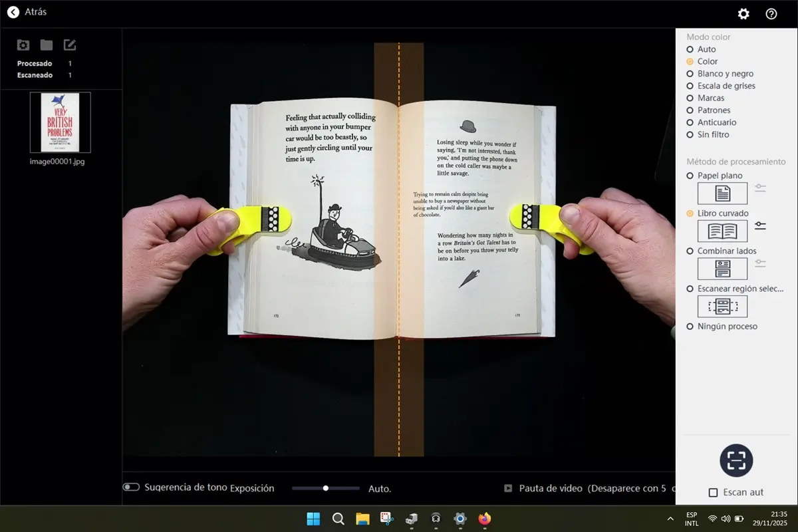Click the edit pencil icon in left panel
This screenshot has height=532, width=798.
coord(70,45)
